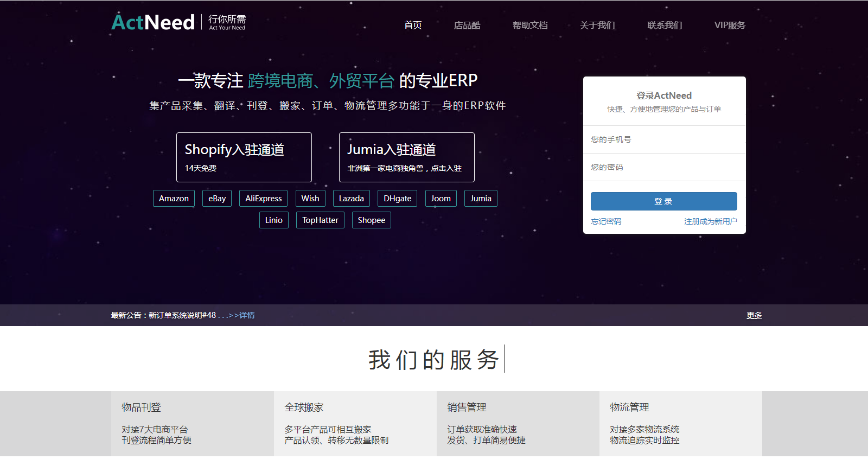Click the ActNeed logo
This screenshot has width=868, height=472.
(178, 22)
